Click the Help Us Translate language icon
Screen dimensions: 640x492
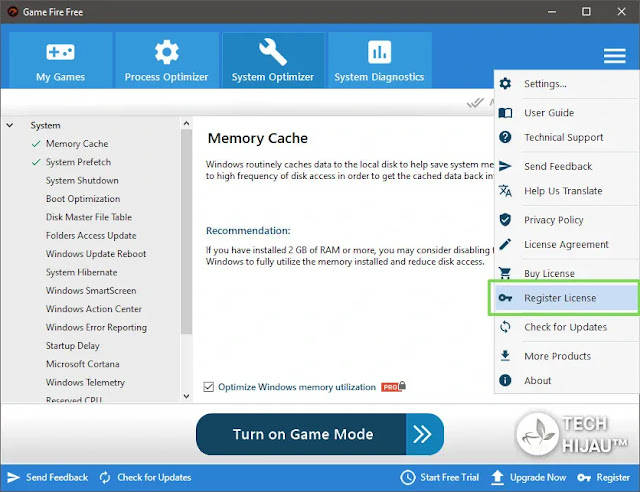point(505,191)
